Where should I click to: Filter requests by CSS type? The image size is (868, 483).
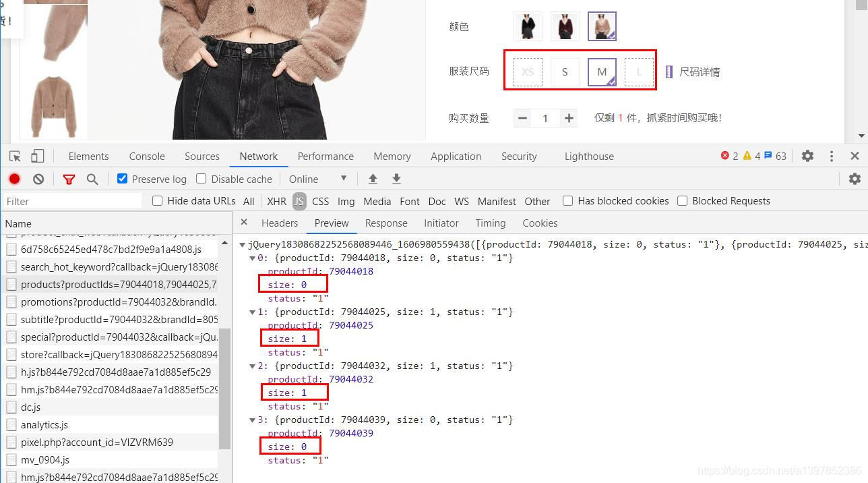(x=321, y=201)
